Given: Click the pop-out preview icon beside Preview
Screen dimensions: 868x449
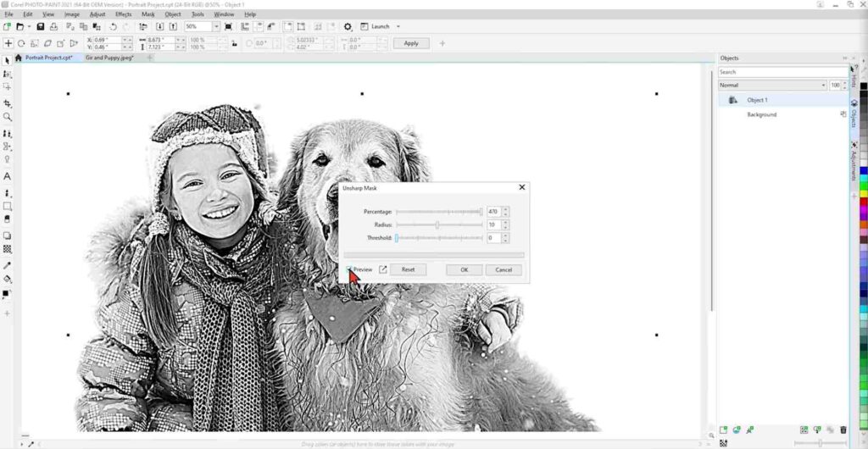Looking at the screenshot, I should coord(382,269).
